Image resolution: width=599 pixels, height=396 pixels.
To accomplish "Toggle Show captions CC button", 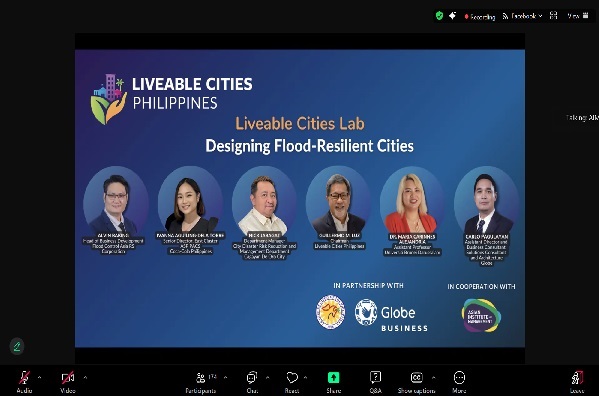I will (x=416, y=381).
